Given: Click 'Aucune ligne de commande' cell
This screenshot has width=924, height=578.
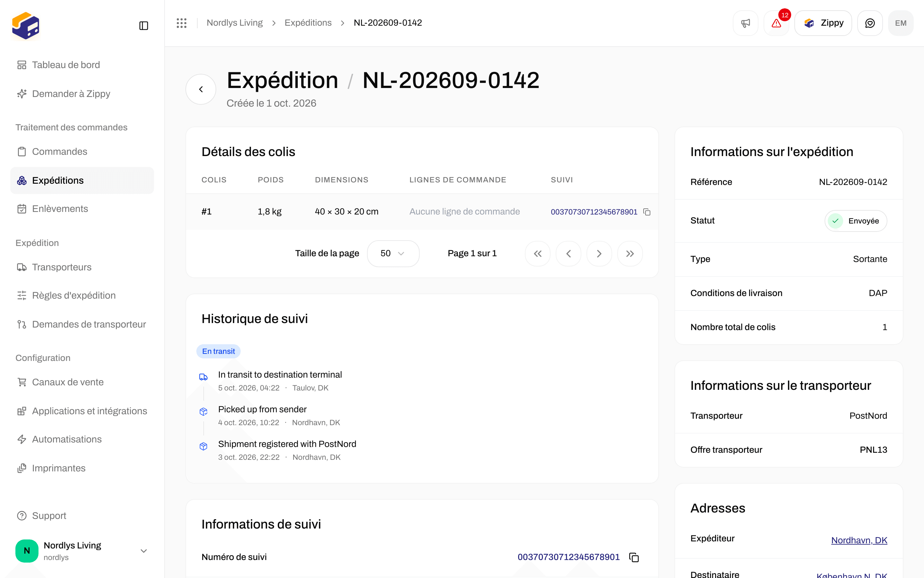Looking at the screenshot, I should click(464, 211).
